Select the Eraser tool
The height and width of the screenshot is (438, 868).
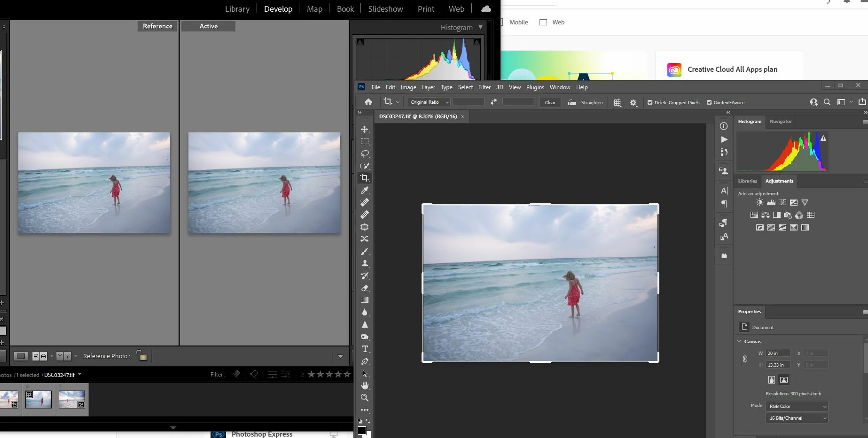pos(365,288)
